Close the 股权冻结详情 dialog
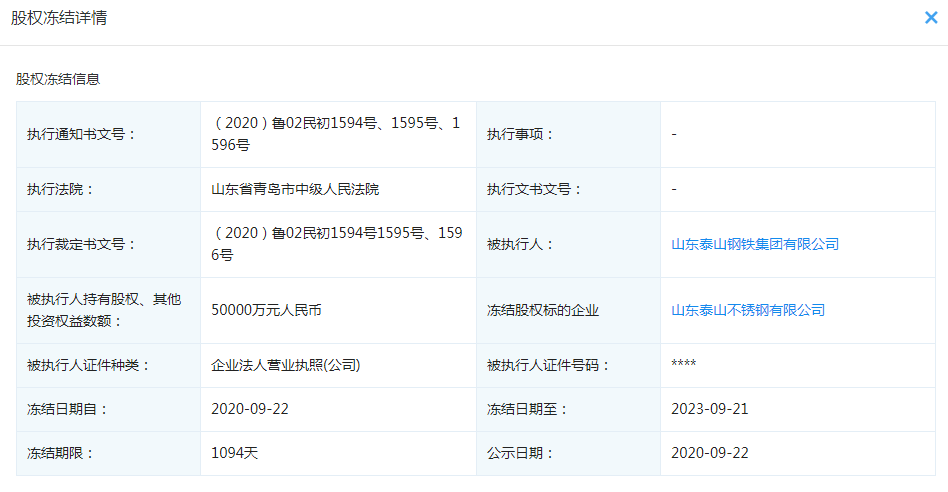The height and width of the screenshot is (492, 948). (930, 18)
